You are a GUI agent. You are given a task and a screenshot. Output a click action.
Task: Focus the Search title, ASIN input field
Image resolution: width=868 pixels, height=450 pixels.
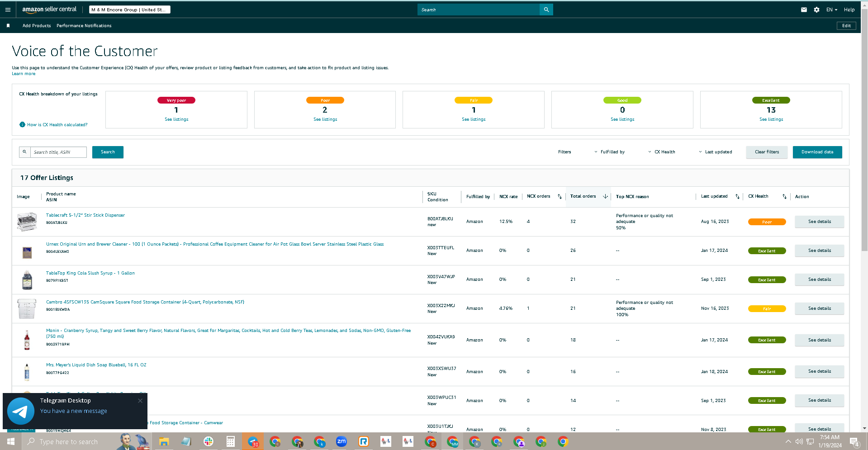coord(58,152)
